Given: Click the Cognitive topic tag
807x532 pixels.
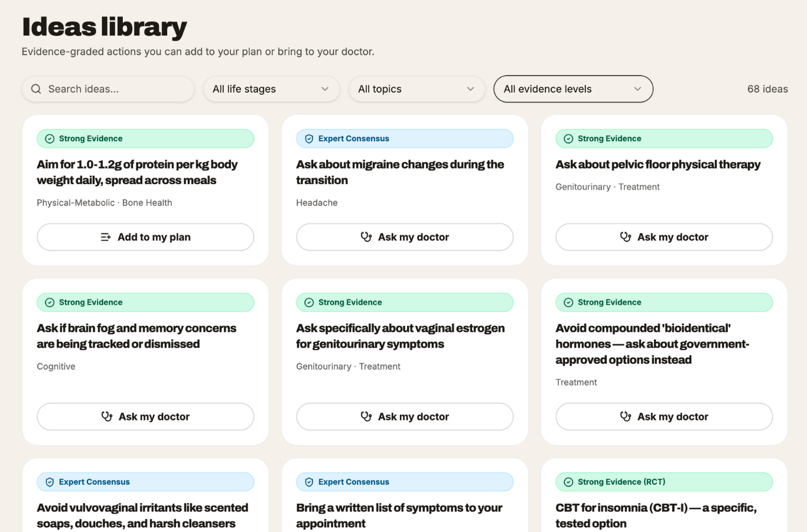Looking at the screenshot, I should (x=56, y=366).
